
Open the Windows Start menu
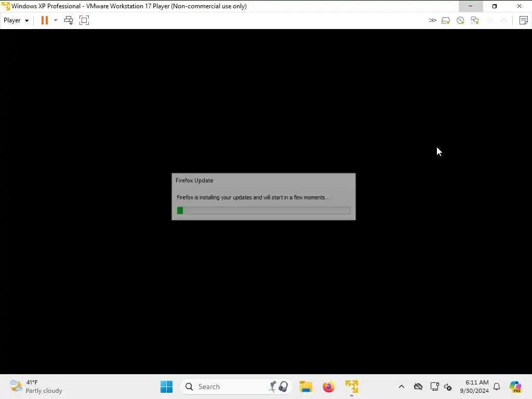(167, 387)
